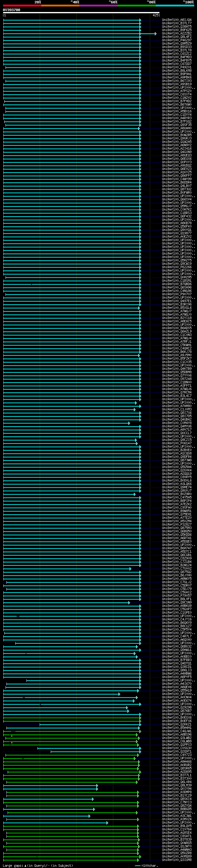Click hit UniRef100_C6SZC2
The image size is (197, 868).
coord(177,54)
